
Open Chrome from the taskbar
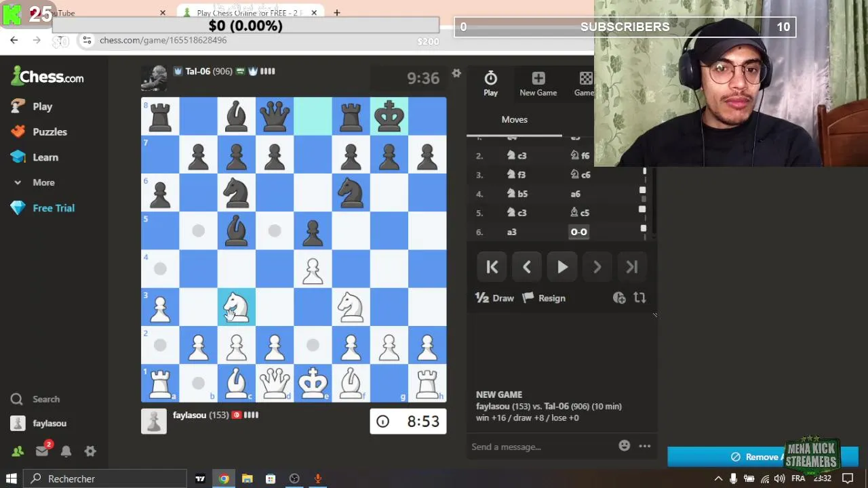tap(224, 479)
